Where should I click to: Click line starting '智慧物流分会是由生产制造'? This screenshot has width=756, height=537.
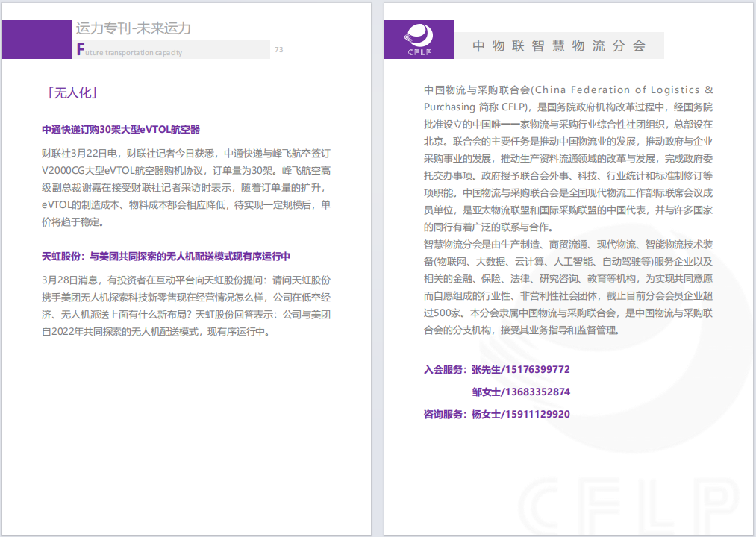click(x=568, y=245)
